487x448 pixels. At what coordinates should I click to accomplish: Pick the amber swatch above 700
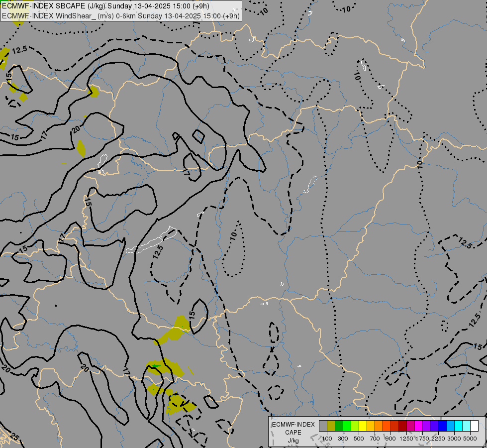[x=371, y=426]
